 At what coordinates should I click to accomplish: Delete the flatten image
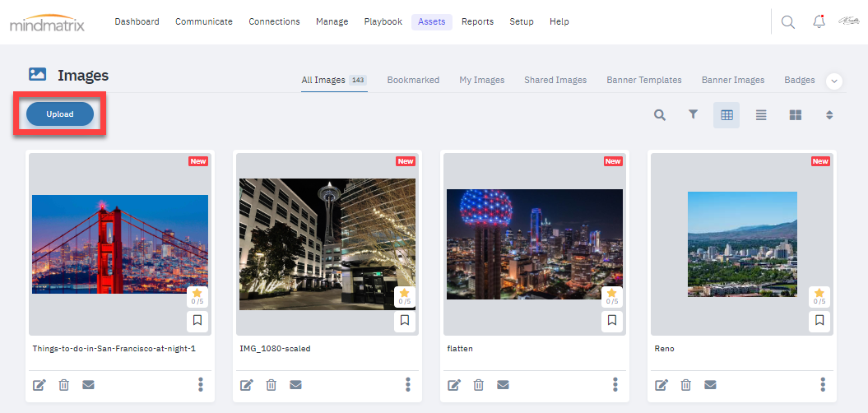[x=479, y=385]
